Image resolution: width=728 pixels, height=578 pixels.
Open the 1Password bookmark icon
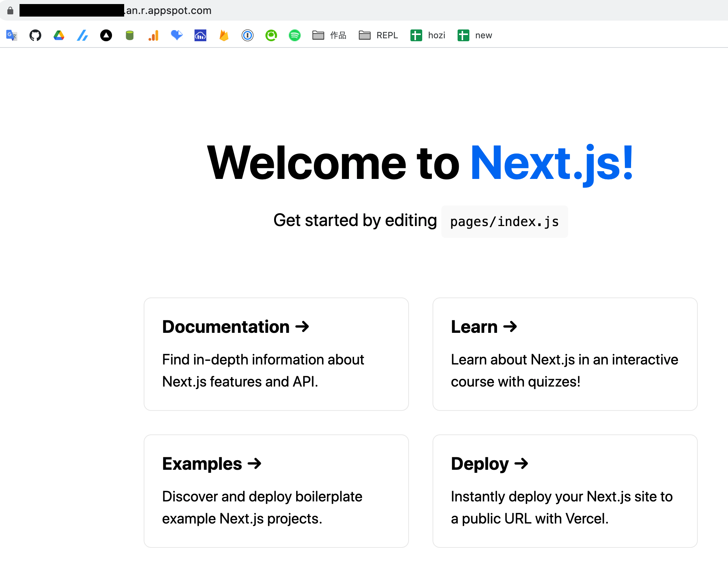248,35
